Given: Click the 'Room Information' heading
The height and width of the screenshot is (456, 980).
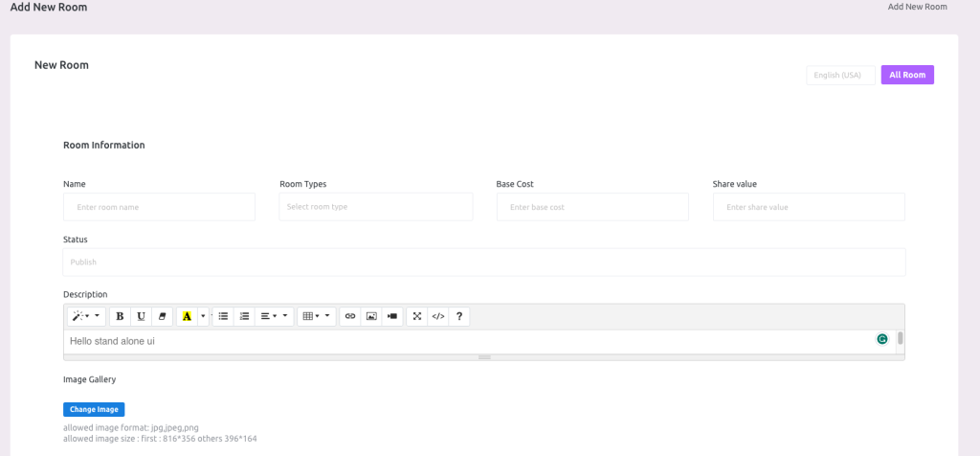Looking at the screenshot, I should 104,145.
